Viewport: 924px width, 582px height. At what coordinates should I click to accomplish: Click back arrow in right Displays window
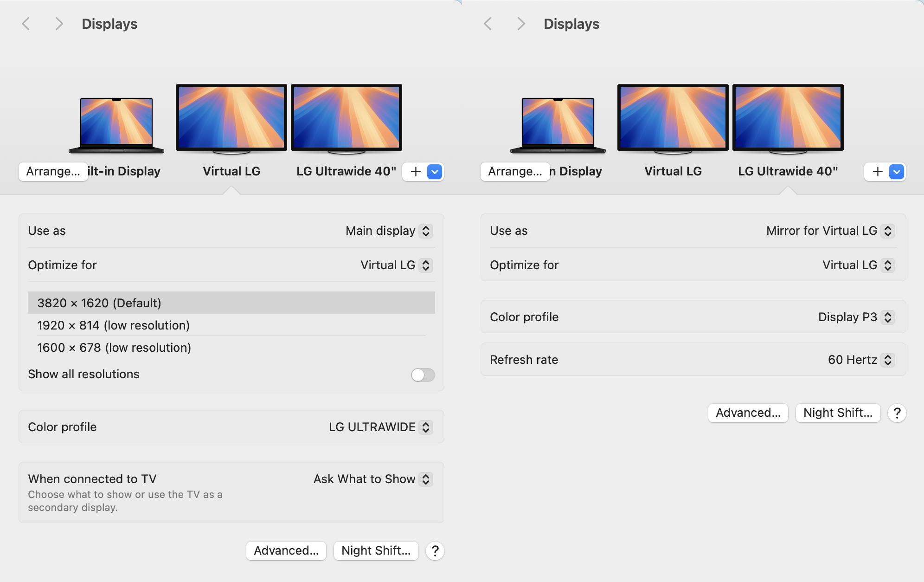pos(488,24)
